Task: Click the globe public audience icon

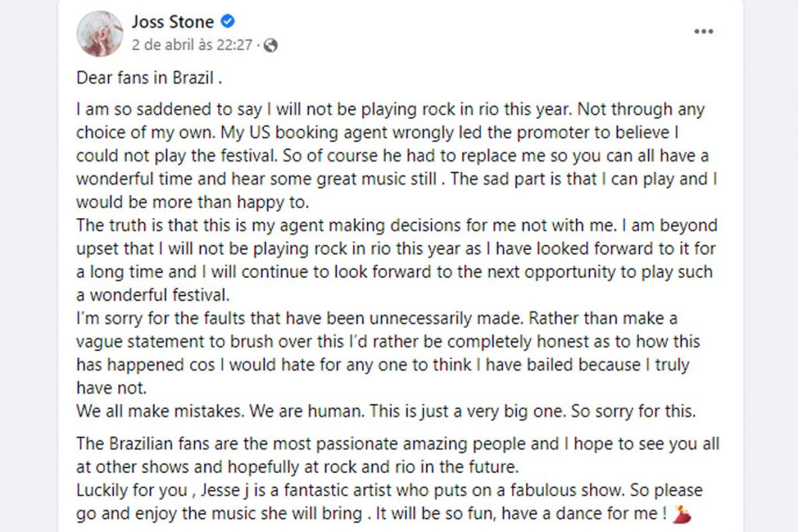Action: [270, 45]
